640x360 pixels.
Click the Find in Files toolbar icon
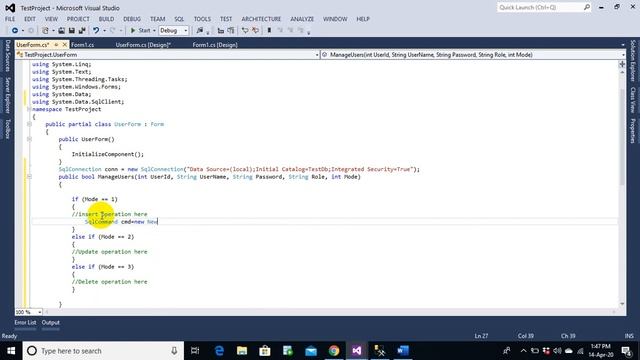(200, 31)
